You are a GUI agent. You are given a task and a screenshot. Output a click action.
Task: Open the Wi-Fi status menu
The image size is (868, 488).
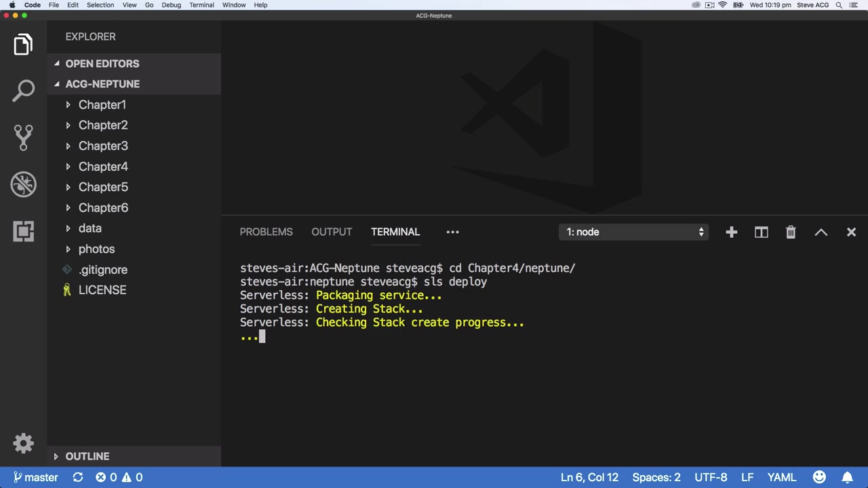[723, 5]
